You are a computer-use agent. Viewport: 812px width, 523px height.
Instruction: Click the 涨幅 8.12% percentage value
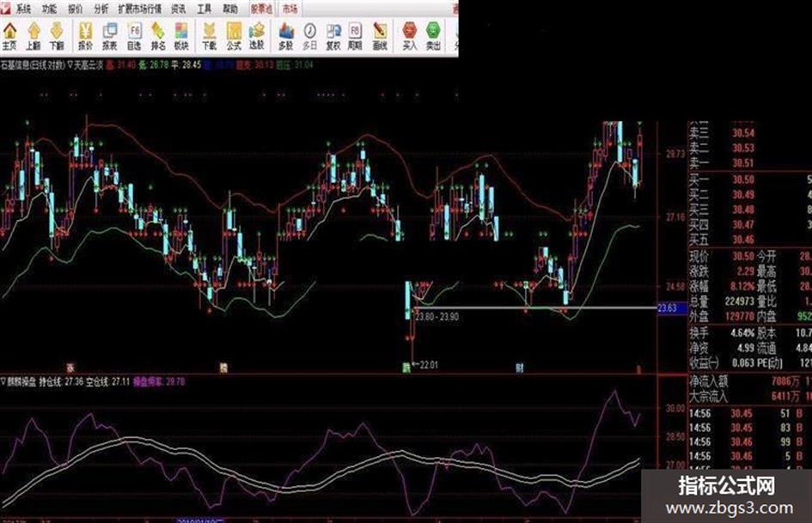pyautogui.click(x=742, y=286)
